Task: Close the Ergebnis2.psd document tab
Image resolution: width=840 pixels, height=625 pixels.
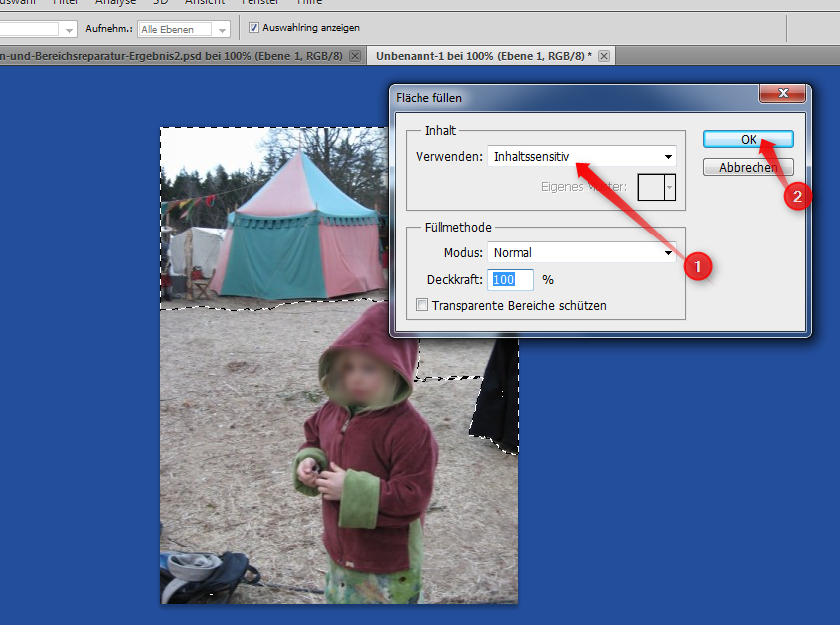Action: [x=355, y=56]
